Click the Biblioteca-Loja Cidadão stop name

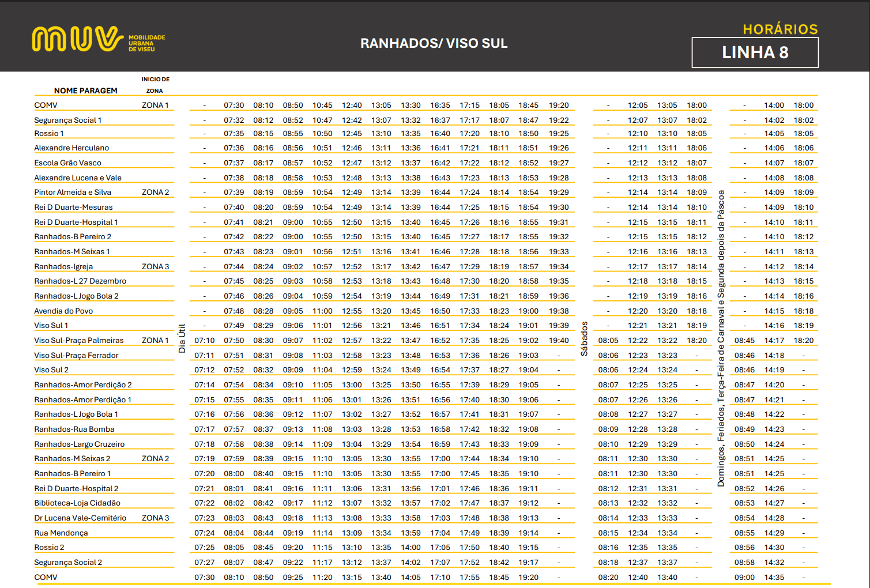[77, 503]
